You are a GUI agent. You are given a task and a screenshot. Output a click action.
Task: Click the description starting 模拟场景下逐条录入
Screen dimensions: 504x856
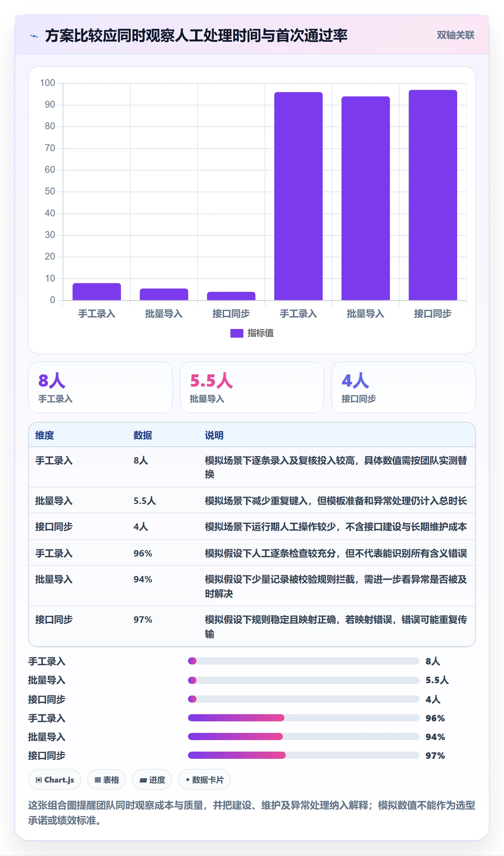point(336,467)
